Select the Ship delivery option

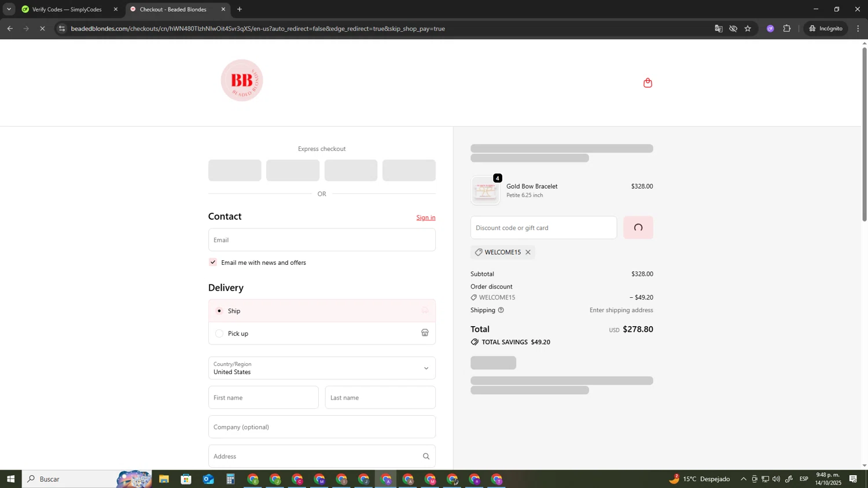(322, 311)
